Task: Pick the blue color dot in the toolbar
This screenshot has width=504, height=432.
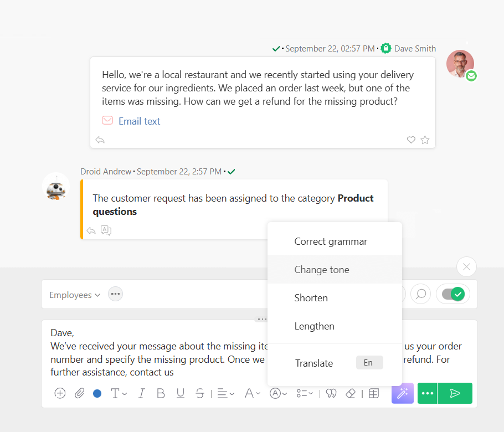Action: [x=97, y=393]
